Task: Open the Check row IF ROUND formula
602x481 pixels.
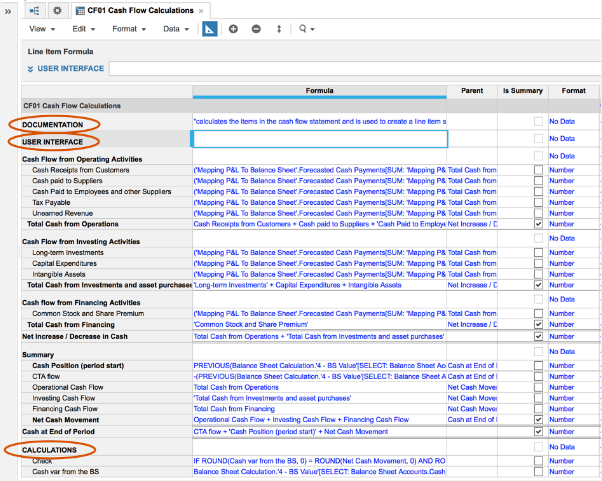Action: [319, 461]
